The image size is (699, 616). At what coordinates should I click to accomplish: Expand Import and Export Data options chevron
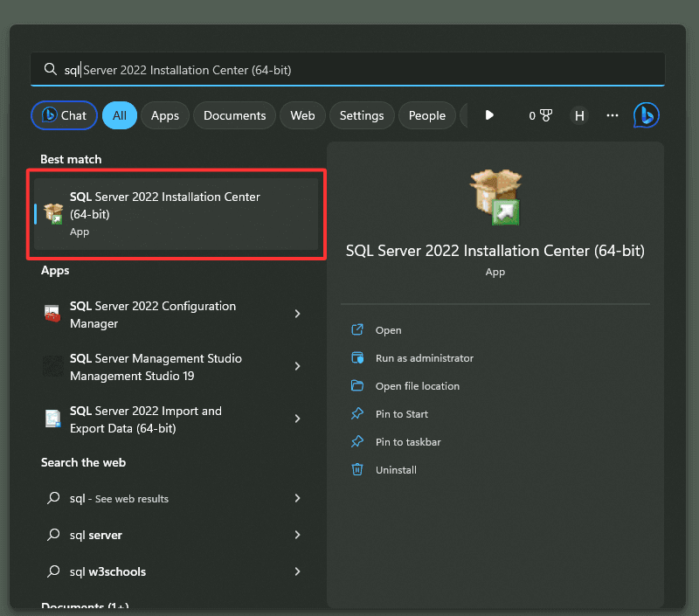(297, 419)
